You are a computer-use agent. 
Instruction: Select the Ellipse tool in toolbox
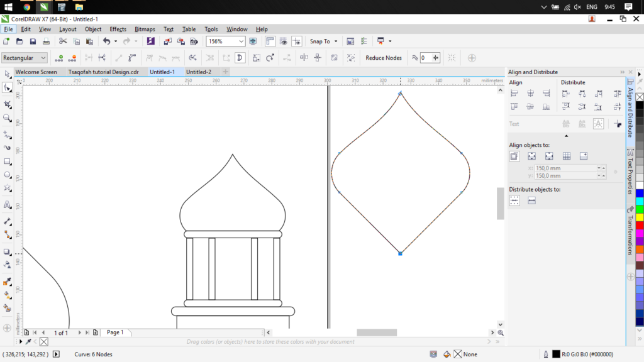click(8, 175)
